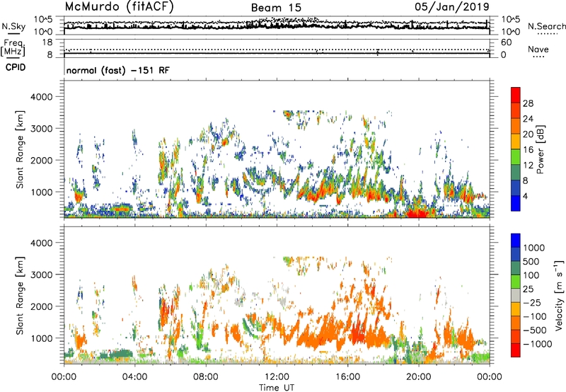Click '2000' tick on the velocity panel
The image size is (566, 392).
[42, 306]
